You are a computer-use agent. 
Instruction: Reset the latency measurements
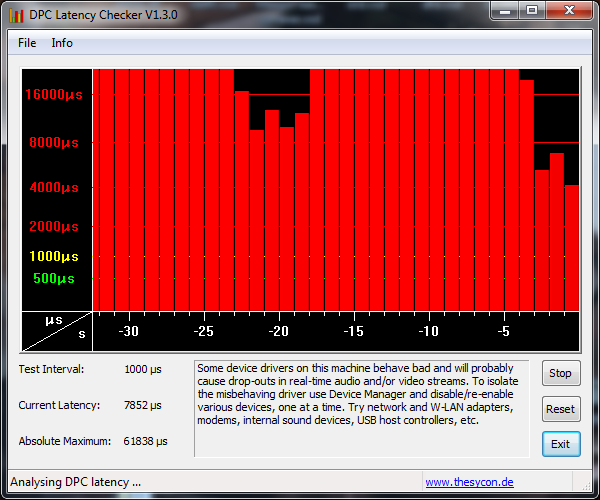561,409
